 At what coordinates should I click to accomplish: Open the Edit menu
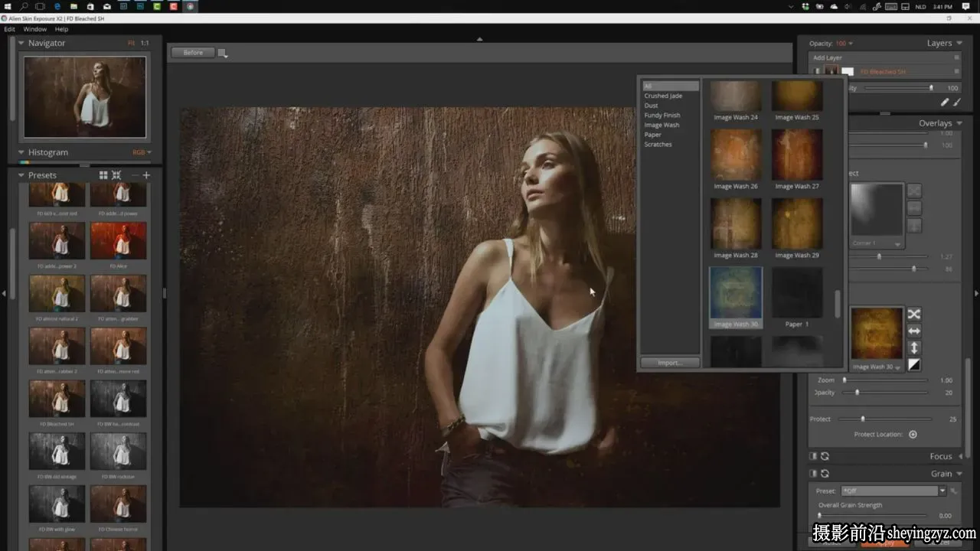pyautogui.click(x=9, y=29)
